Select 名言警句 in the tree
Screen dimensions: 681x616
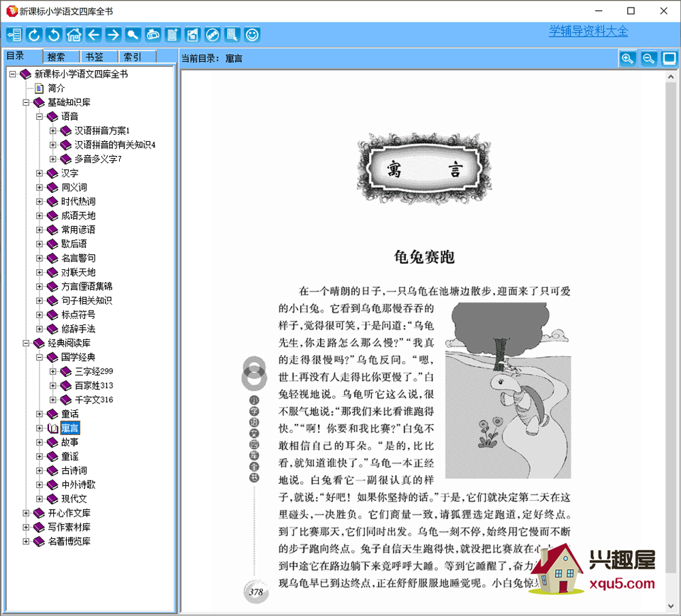[78, 258]
